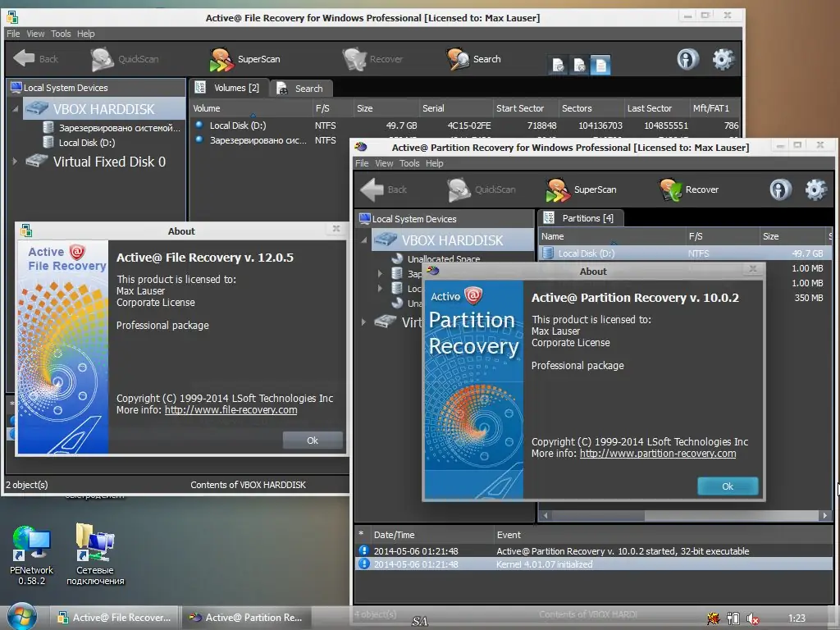Open View menu in File Recovery window

(35, 34)
